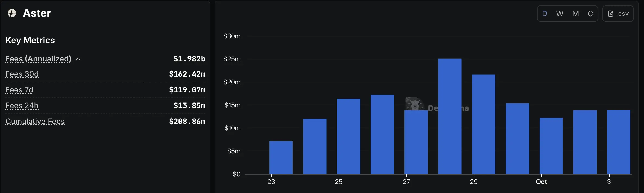This screenshot has width=644, height=193.
Task: Switch chart to Cumulative (C) view
Action: pyautogui.click(x=590, y=14)
